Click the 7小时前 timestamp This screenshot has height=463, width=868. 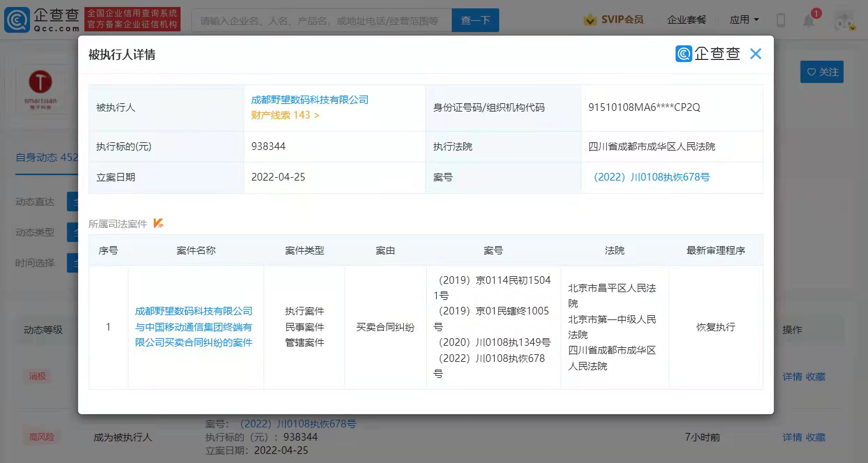click(702, 437)
